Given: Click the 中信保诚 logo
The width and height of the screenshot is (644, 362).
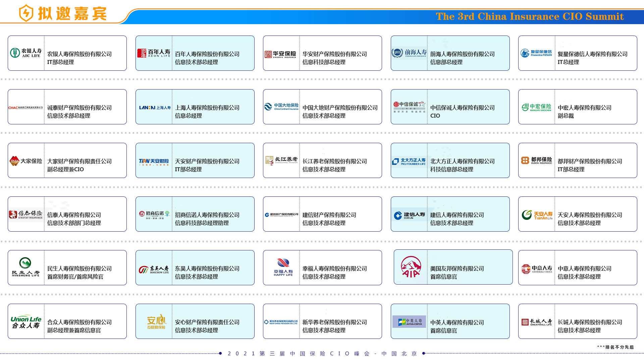Looking at the screenshot, I should [409, 107].
